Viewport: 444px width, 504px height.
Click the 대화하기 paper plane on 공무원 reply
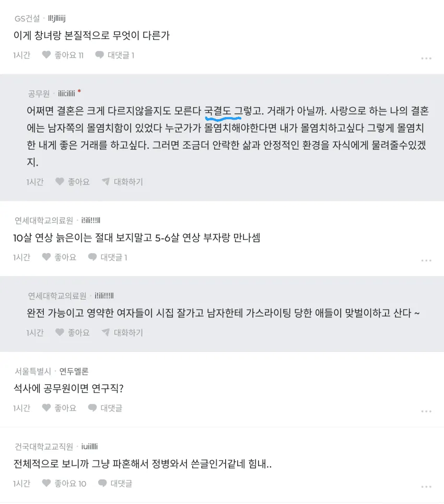coord(122,181)
